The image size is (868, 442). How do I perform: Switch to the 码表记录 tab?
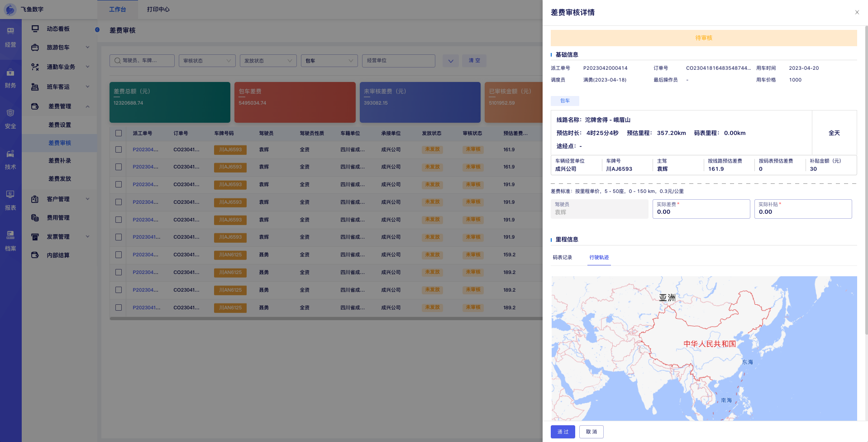click(x=563, y=257)
